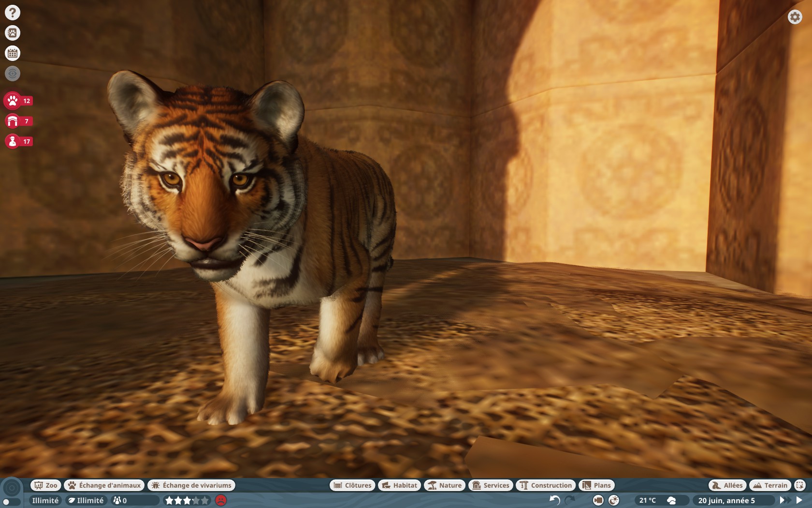
Task: Open the Allées paths tool
Action: click(x=727, y=485)
